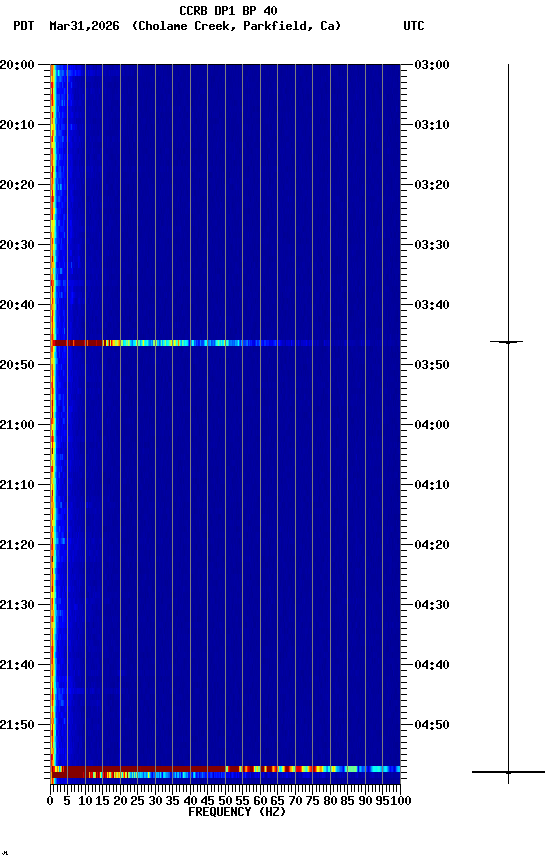Click the 85 Hz frequency tick label

pyautogui.click(x=347, y=801)
